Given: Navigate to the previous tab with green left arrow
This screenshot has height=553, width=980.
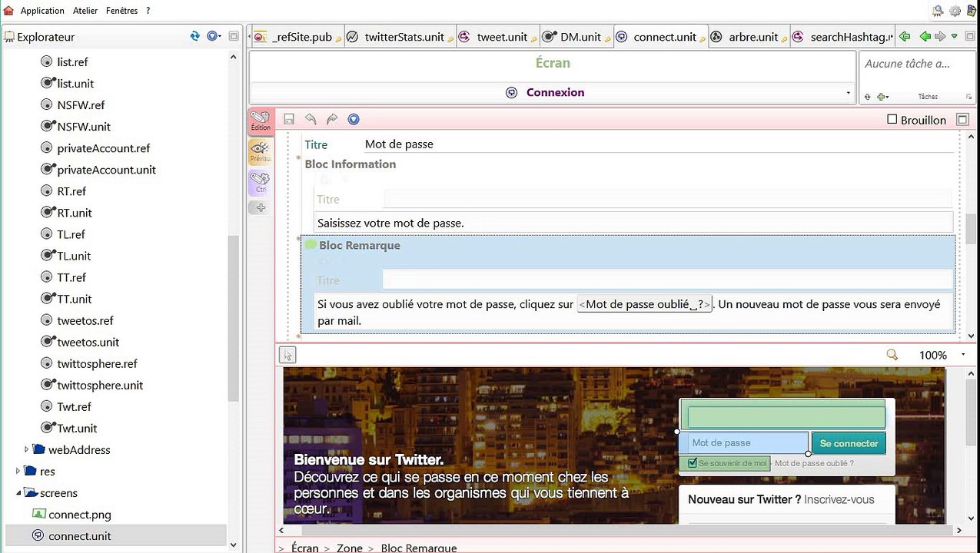Looking at the screenshot, I should click(905, 36).
